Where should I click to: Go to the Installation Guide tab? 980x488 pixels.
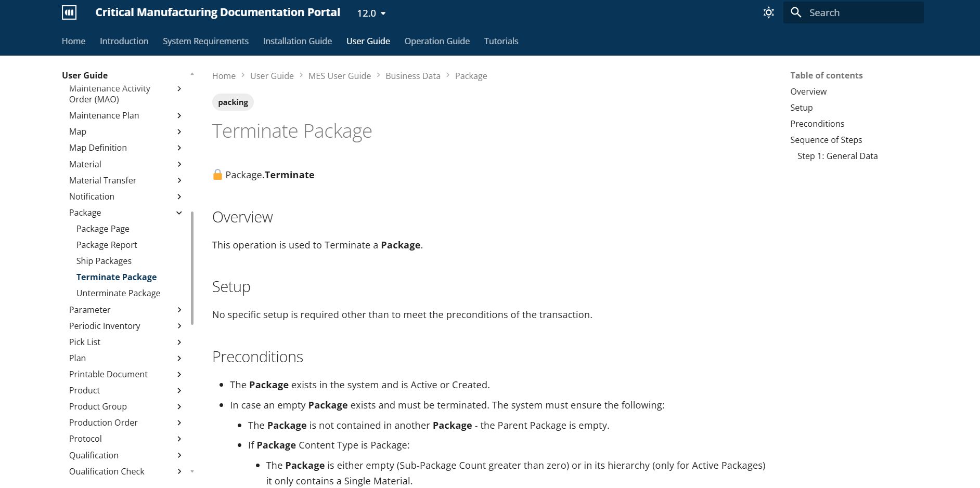[x=298, y=41]
